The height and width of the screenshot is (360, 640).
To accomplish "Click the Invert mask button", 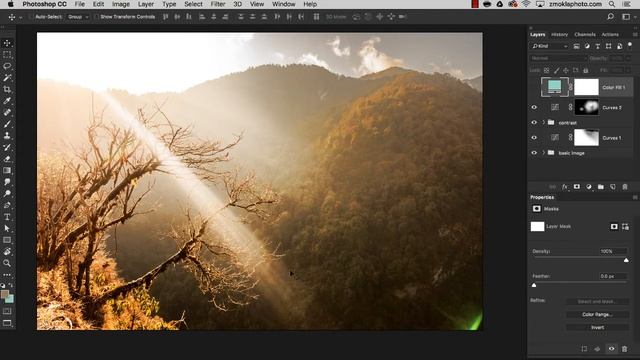I will (597, 327).
